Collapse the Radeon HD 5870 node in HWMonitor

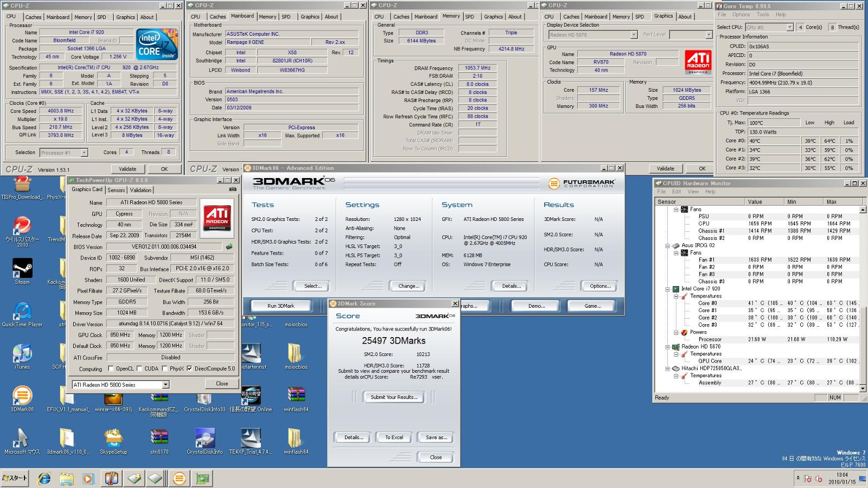tap(668, 346)
